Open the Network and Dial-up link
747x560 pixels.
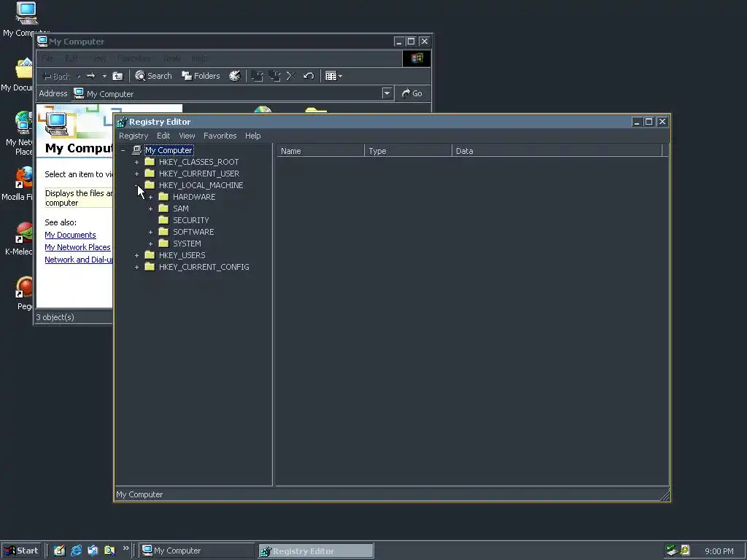[x=79, y=260]
